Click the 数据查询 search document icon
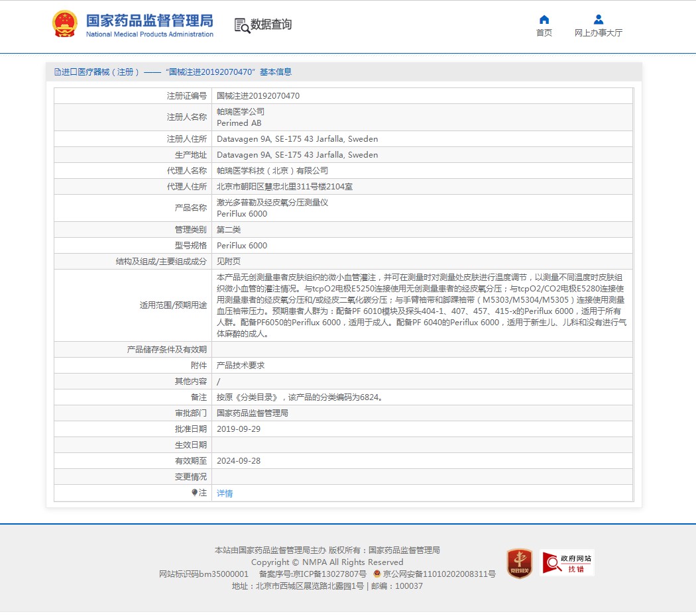This screenshot has height=616, width=696. (242, 25)
